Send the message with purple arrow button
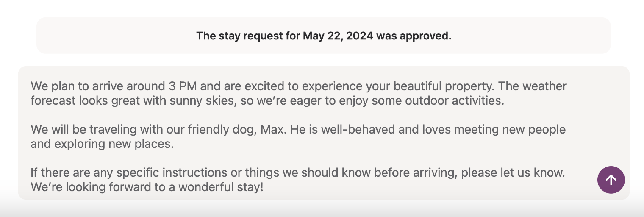 (611, 180)
